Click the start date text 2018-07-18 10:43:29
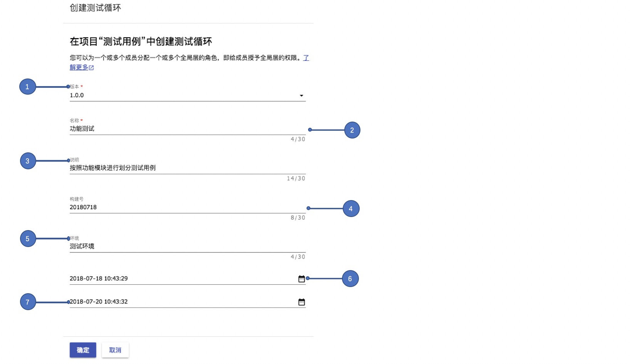630x364 pixels. click(99, 279)
